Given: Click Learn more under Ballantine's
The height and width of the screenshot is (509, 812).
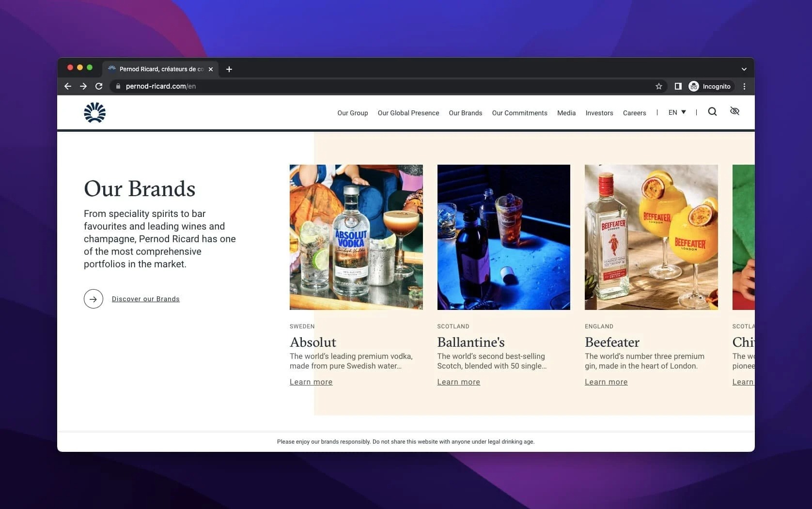Looking at the screenshot, I should coord(458,382).
